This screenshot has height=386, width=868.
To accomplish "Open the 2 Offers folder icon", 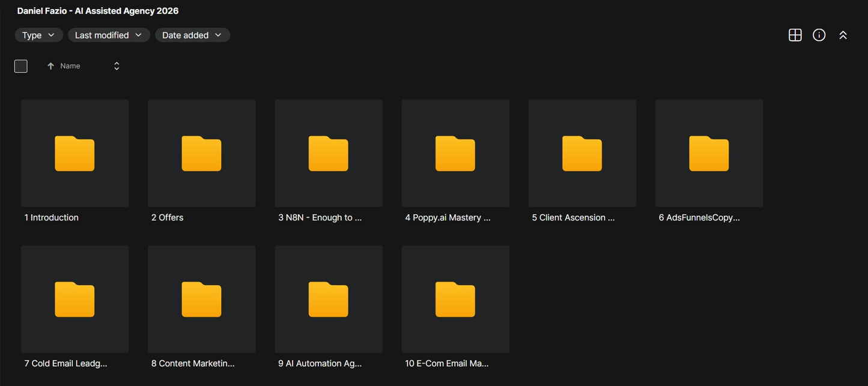I will [x=201, y=153].
